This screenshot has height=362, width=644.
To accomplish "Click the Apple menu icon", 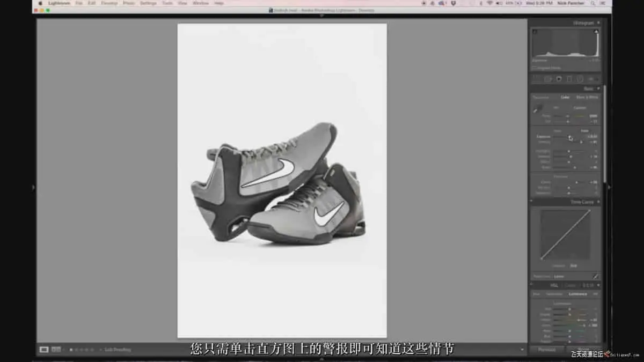I will point(40,3).
